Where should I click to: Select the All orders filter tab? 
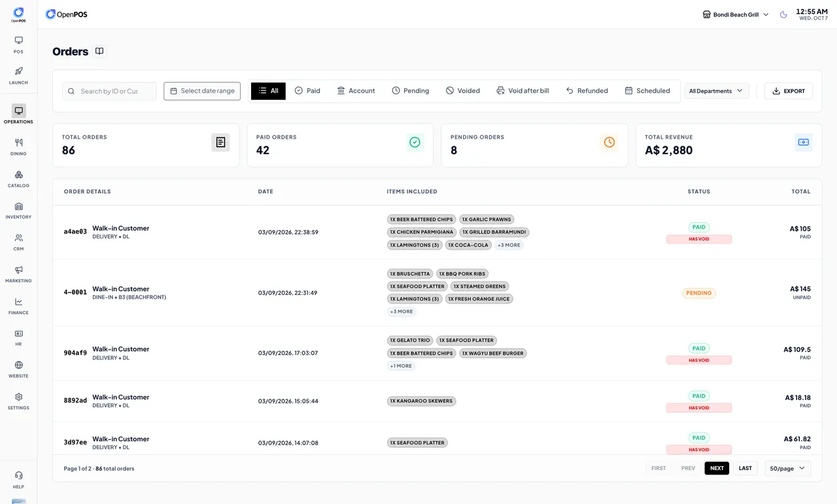pyautogui.click(x=268, y=91)
